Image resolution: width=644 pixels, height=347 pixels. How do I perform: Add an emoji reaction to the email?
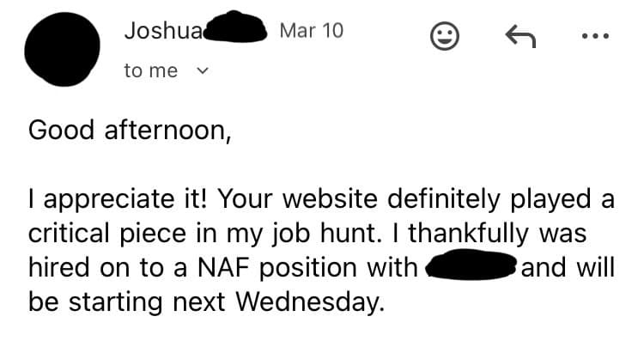[443, 35]
